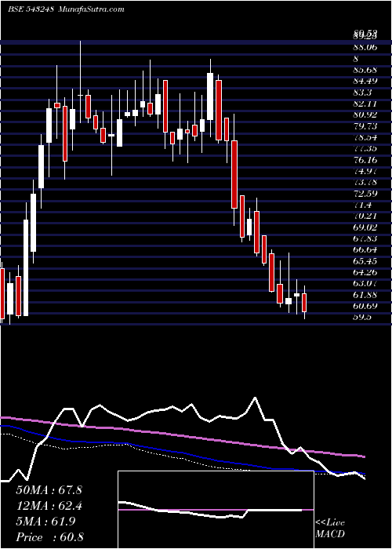
Task: Click the 60.69 price axis label
Action: [x=365, y=306]
